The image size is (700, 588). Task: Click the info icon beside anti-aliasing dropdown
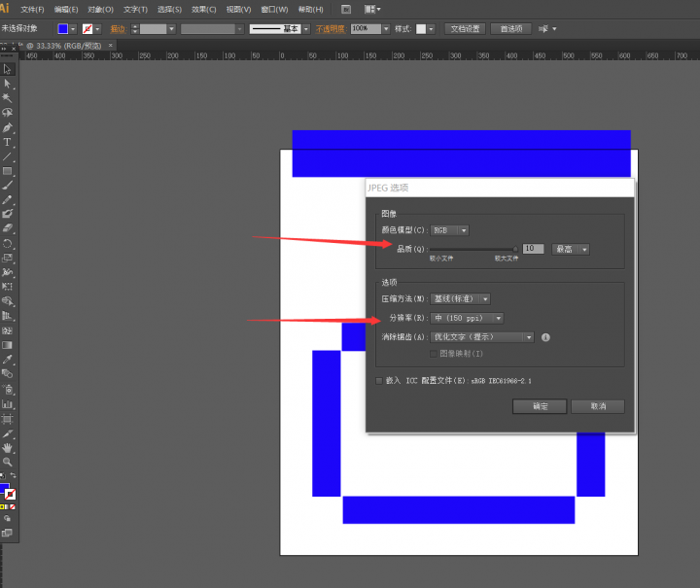click(545, 337)
